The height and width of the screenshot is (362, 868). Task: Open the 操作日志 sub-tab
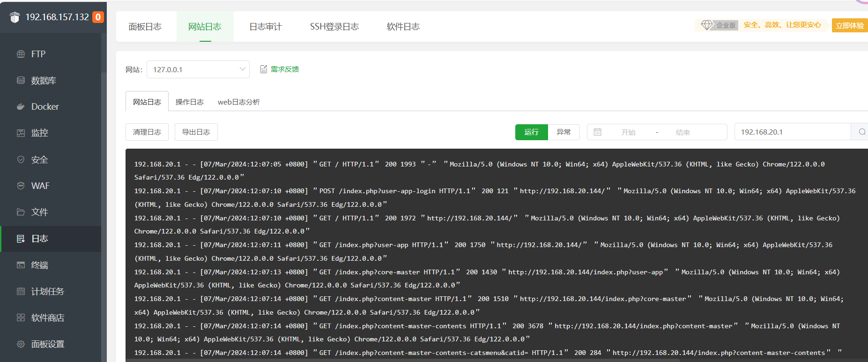coord(190,102)
